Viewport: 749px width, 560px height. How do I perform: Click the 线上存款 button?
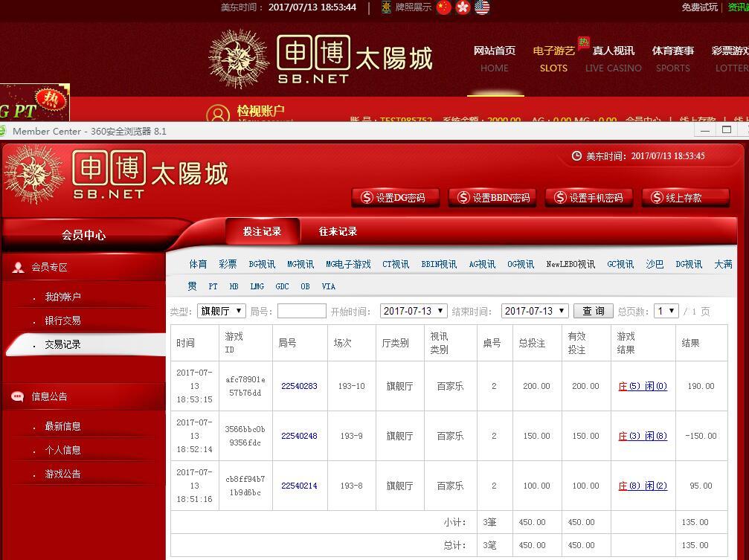click(686, 197)
